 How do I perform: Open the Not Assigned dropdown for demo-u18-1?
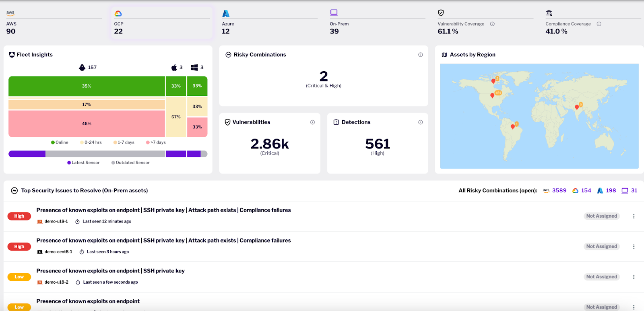point(601,216)
